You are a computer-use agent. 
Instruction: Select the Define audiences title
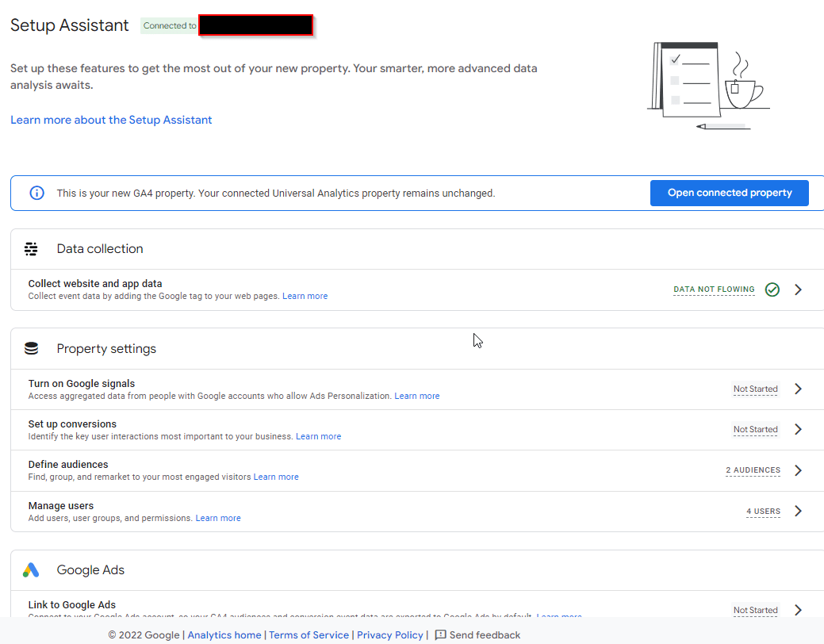(x=68, y=465)
